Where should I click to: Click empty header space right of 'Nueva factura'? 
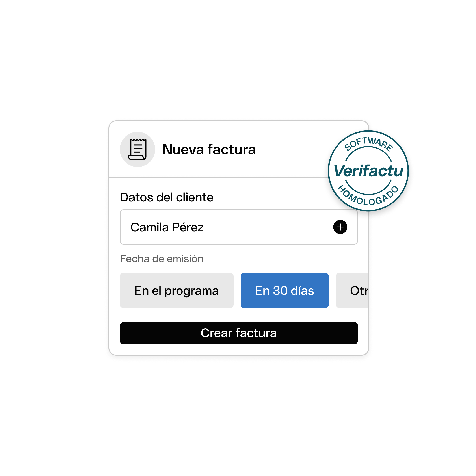pyautogui.click(x=291, y=149)
